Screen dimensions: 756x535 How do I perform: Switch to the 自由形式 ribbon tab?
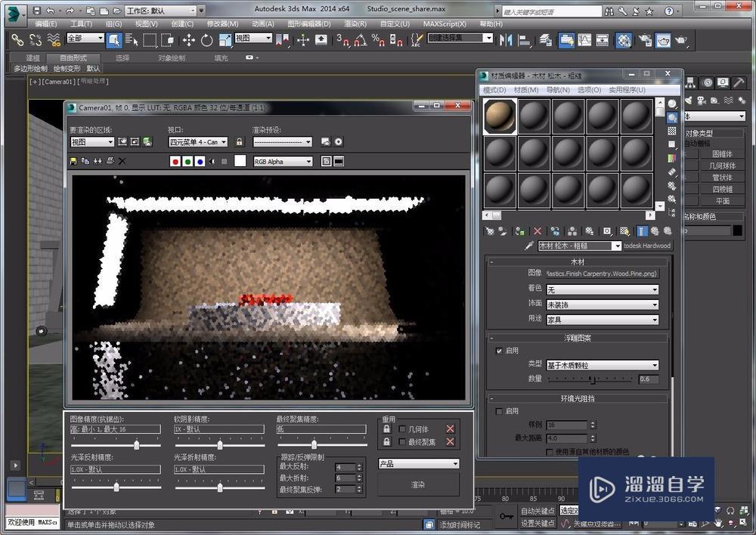coord(73,58)
